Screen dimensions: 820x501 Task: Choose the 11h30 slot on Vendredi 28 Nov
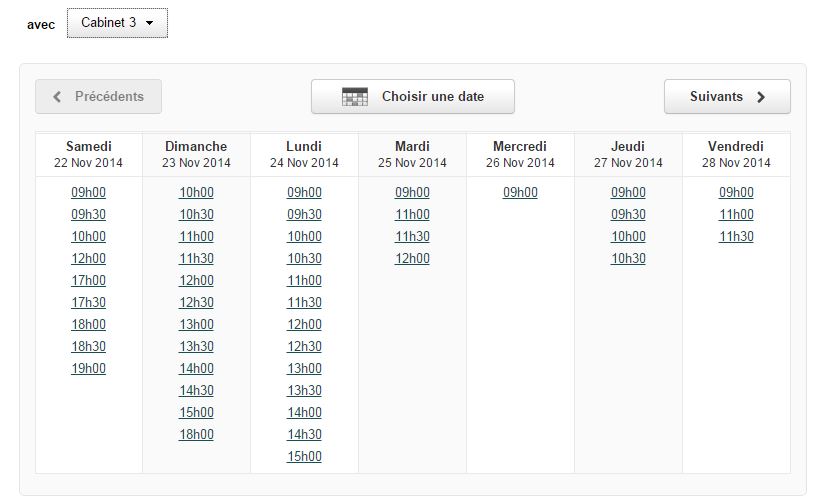[x=736, y=236]
